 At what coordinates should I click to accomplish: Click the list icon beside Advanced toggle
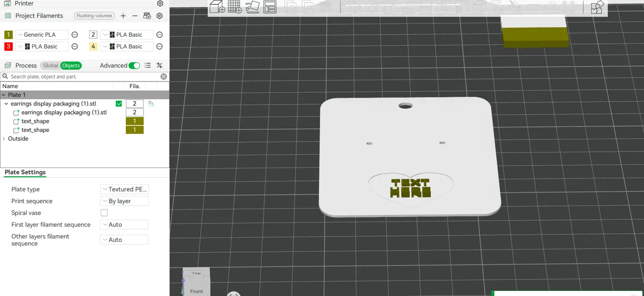click(148, 65)
